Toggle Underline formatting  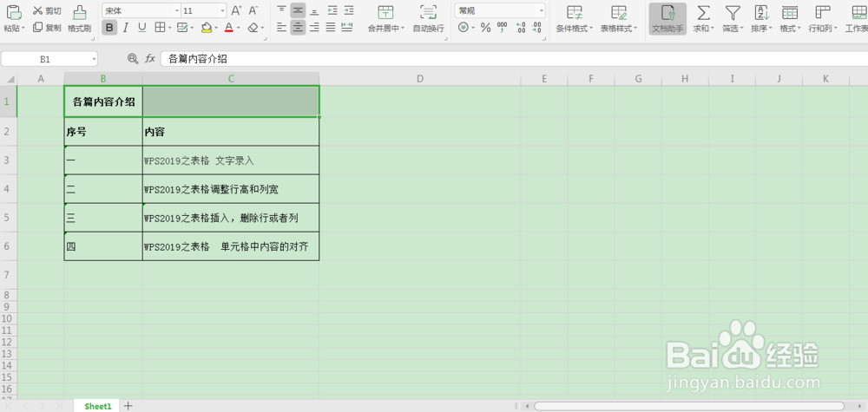click(141, 28)
